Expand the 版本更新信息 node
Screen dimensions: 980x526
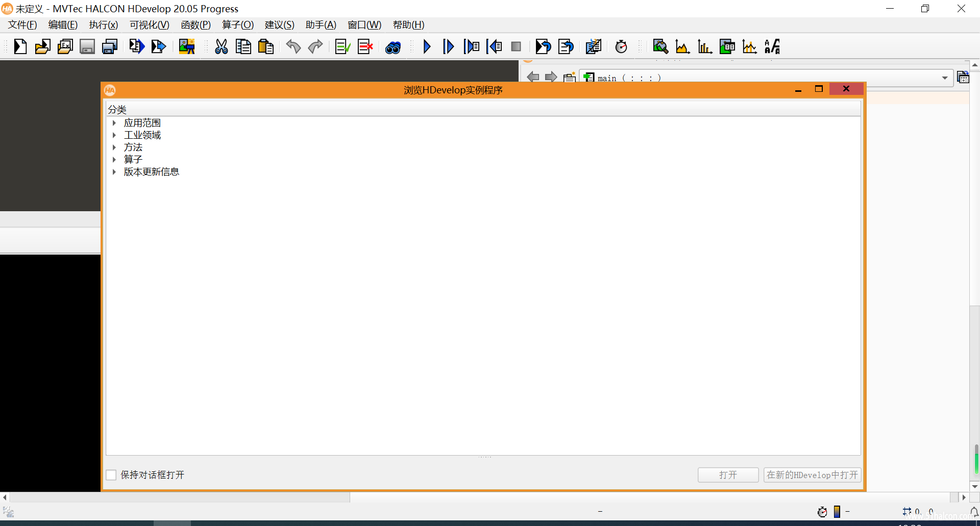(x=114, y=172)
